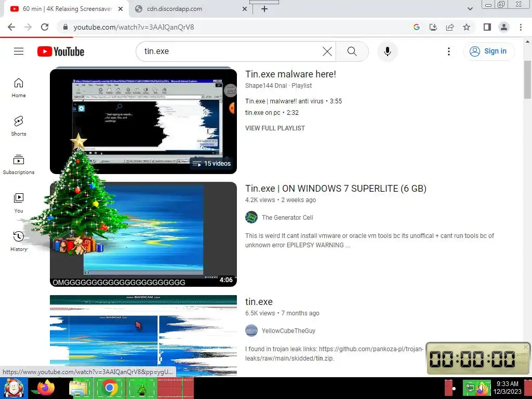Visit the YellowCubeTheGuy channel name
This screenshot has height=399, width=532.
288,331
